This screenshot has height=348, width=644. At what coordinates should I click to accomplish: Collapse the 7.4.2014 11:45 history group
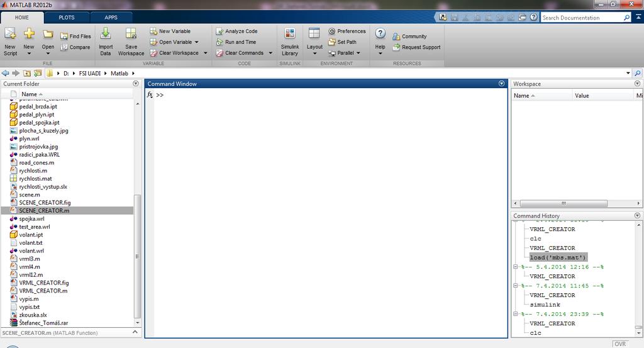[x=516, y=286]
